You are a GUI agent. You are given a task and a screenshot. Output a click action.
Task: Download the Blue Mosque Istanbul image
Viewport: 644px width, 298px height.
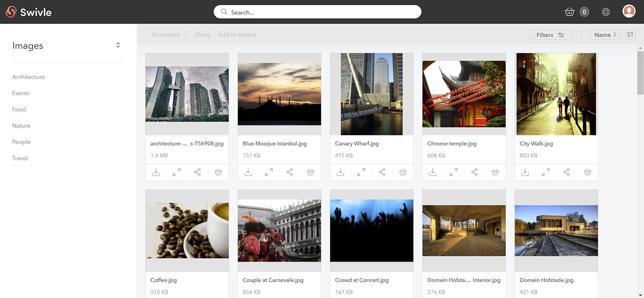[x=248, y=172]
